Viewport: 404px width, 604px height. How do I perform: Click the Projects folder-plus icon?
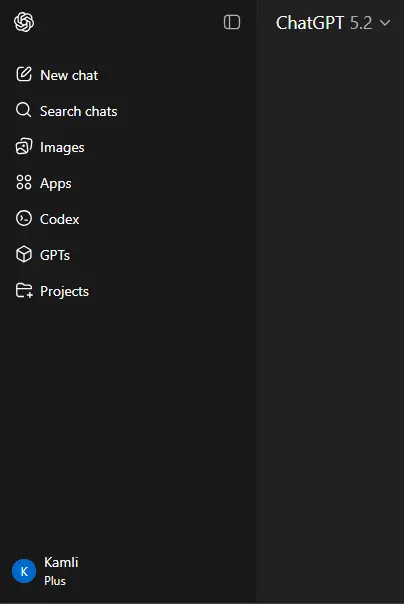tap(24, 290)
